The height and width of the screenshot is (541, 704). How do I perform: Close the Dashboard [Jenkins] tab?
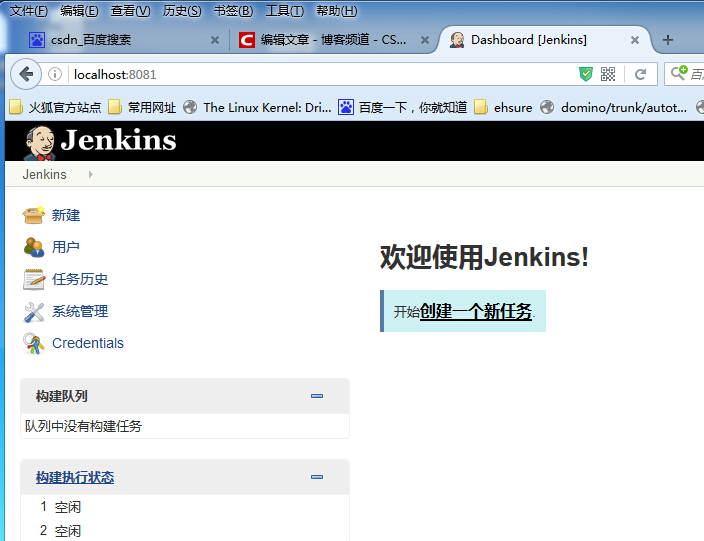pyautogui.click(x=635, y=40)
